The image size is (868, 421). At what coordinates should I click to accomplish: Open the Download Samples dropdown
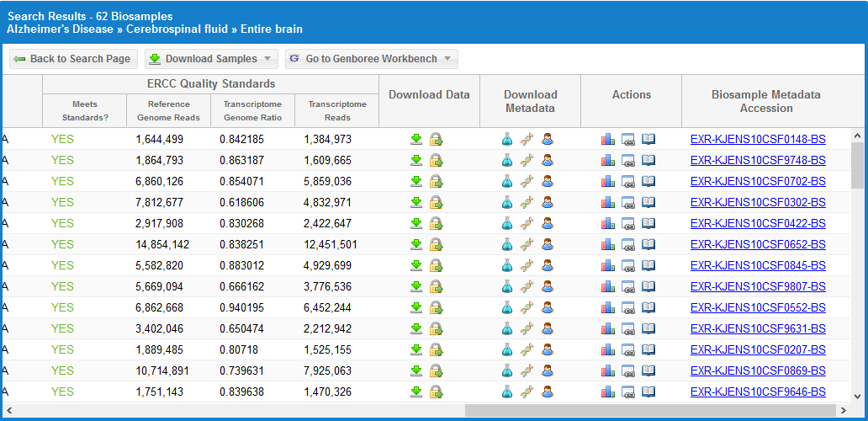click(211, 59)
